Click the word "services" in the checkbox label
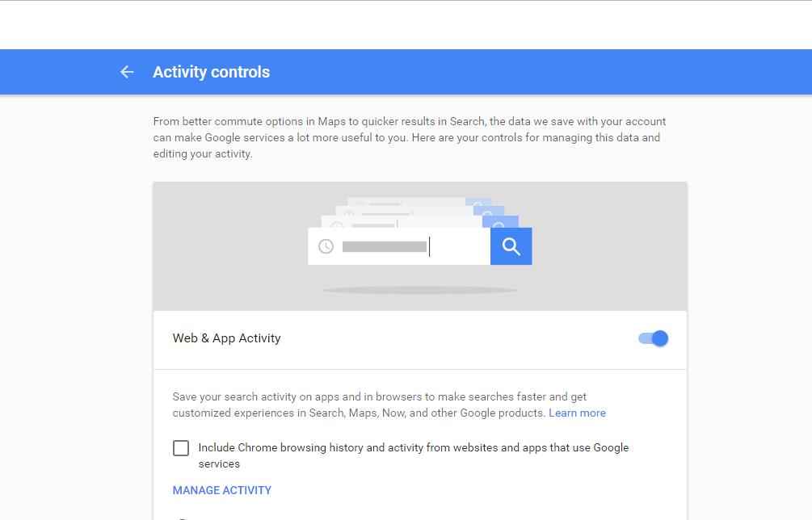This screenshot has height=520, width=812. pyautogui.click(x=219, y=464)
